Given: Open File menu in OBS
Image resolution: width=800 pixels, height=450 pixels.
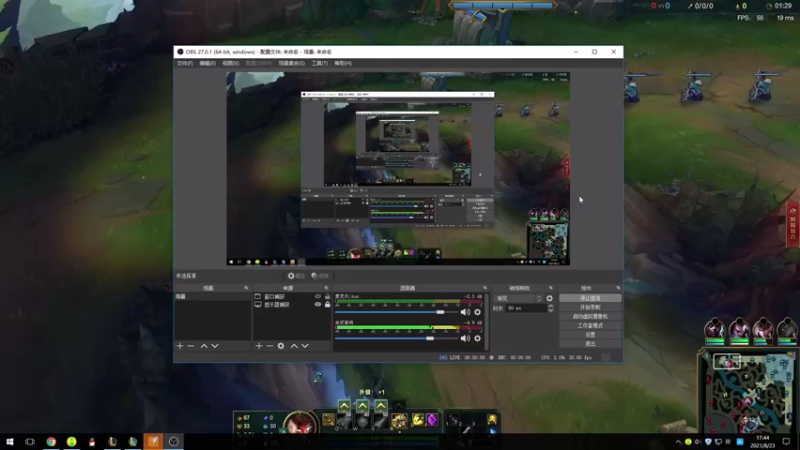Looking at the screenshot, I should 185,63.
